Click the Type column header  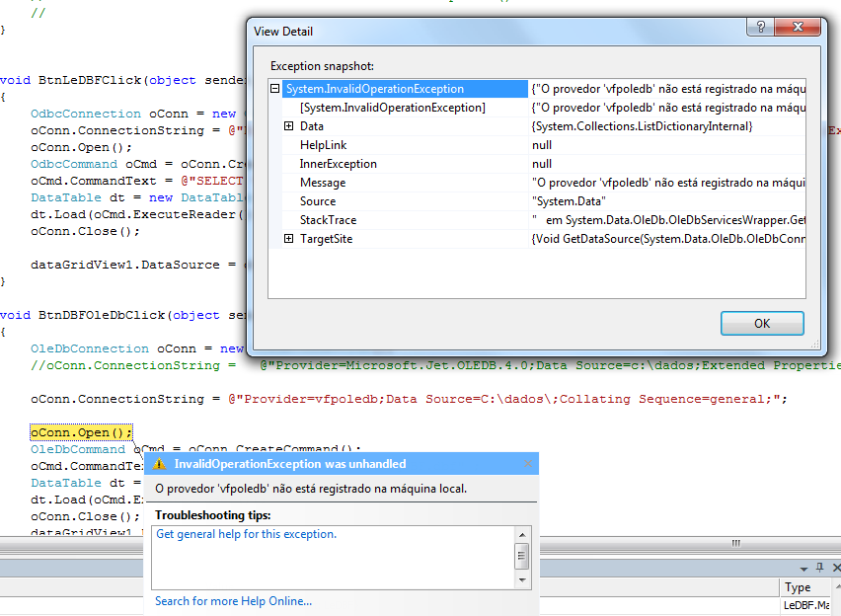click(804, 587)
